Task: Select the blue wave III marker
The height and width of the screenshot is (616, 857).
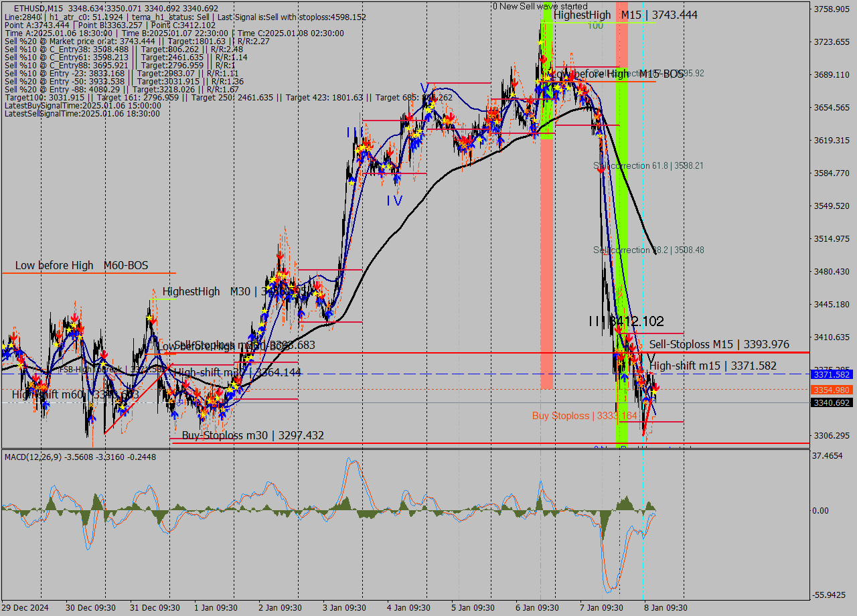Action: coord(355,133)
